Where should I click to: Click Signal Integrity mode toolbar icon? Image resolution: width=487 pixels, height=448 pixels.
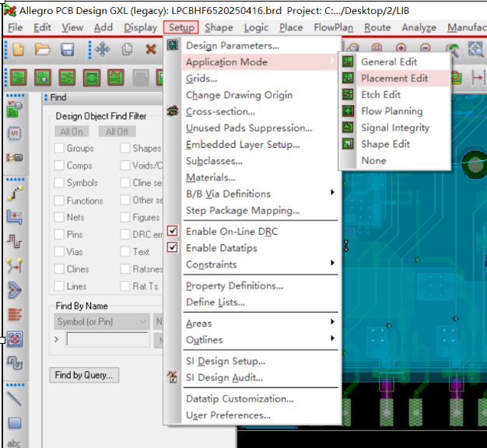point(116,77)
